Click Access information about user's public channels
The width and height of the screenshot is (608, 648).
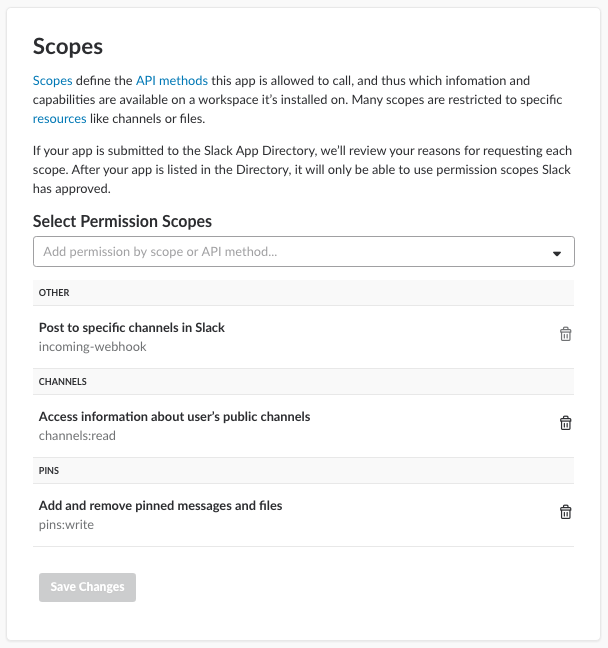point(174,417)
